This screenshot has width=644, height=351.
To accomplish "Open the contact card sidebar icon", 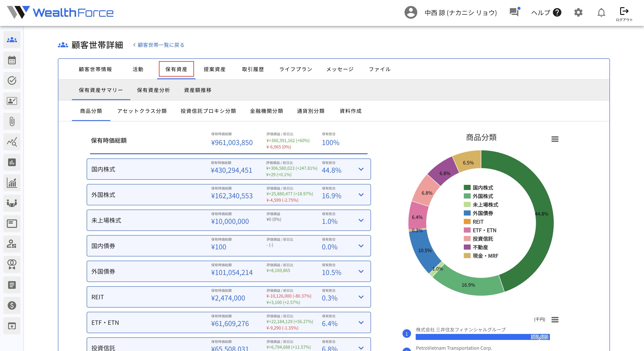I will coord(12,101).
